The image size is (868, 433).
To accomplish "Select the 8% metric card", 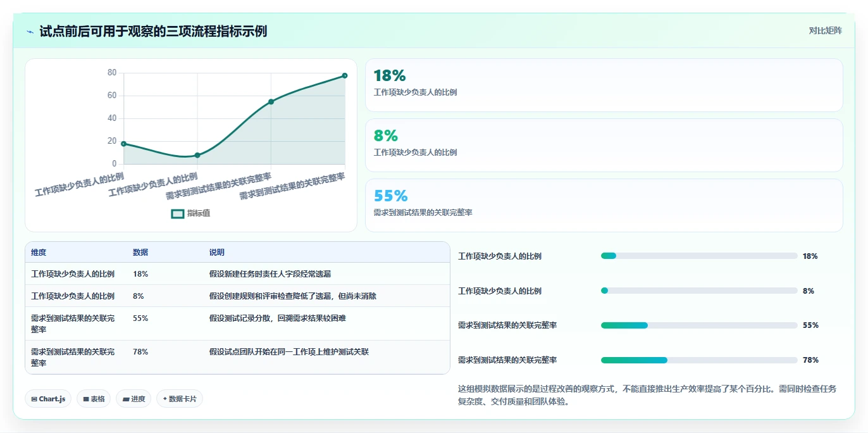I will (604, 145).
